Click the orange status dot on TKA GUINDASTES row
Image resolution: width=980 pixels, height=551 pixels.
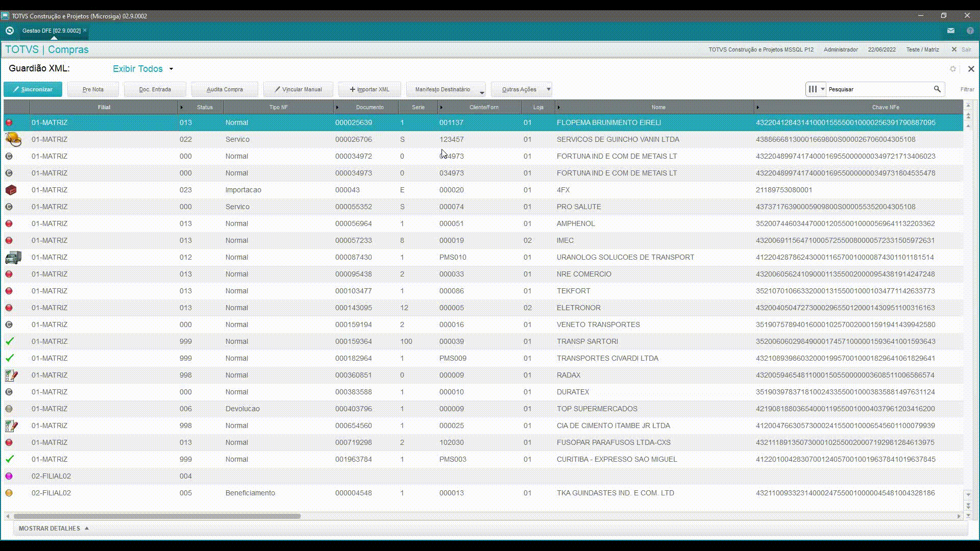(x=9, y=493)
